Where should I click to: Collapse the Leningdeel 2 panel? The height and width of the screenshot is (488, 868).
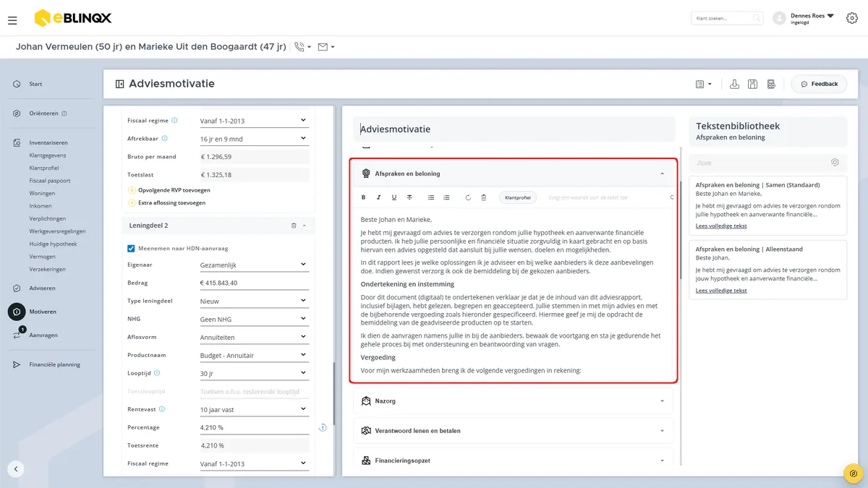304,226
